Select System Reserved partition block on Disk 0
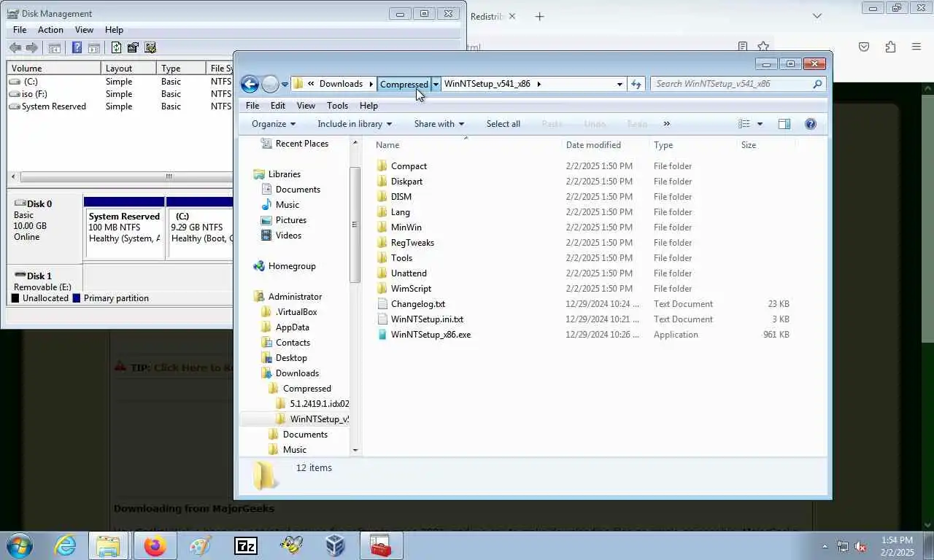 coord(124,227)
